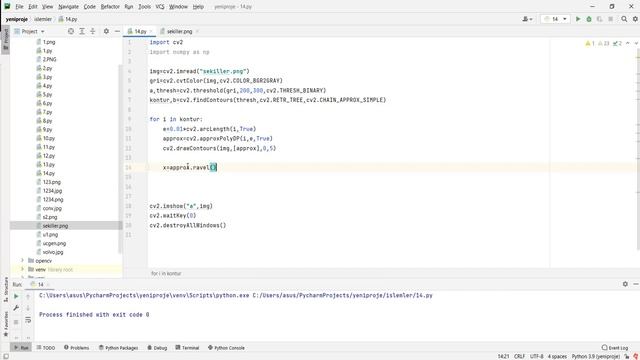Click islemler breadcrumb in navigation bar
Image resolution: width=640 pixels, height=360 pixels.
[x=43, y=19]
